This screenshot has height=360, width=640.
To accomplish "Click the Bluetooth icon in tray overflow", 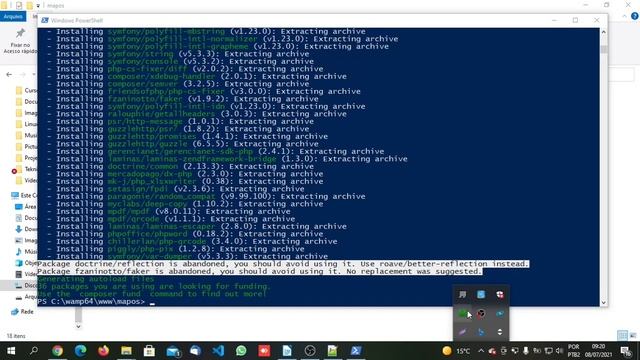I will click(481, 332).
